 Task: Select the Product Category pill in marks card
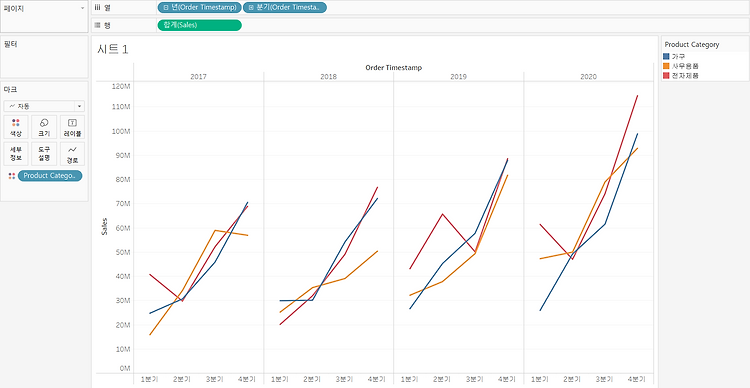50,176
